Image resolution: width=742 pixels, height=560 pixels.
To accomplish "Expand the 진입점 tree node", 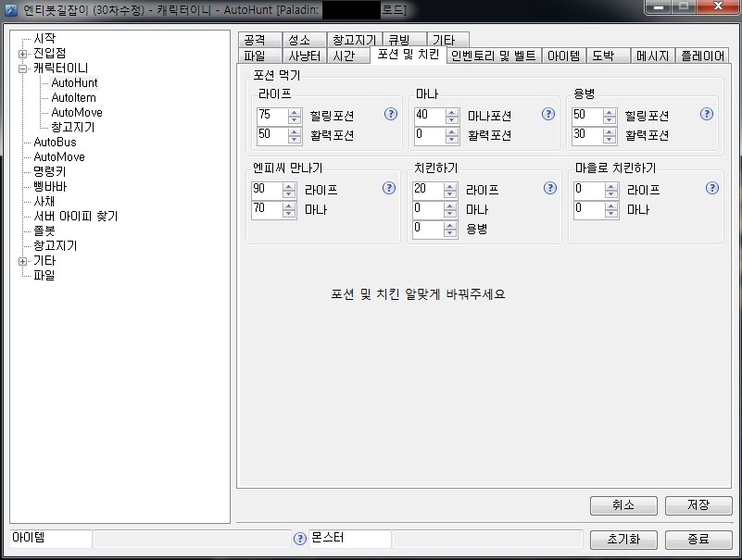I will [22, 54].
